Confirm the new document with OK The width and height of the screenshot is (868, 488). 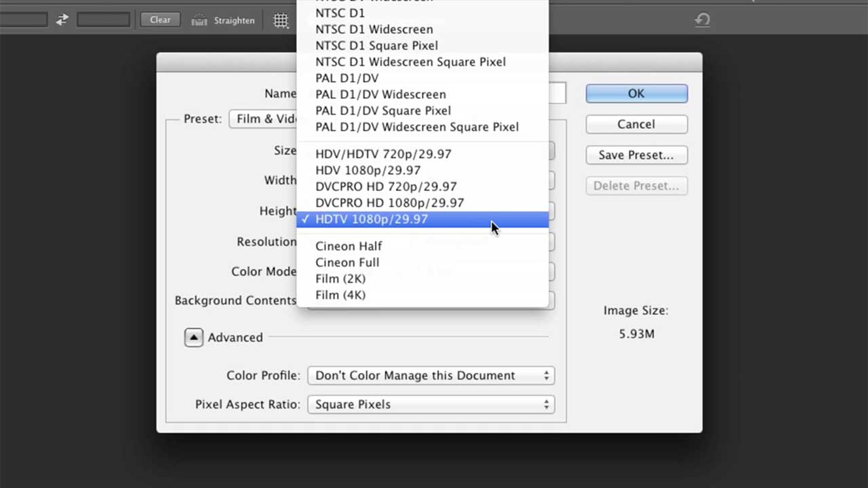(636, 94)
